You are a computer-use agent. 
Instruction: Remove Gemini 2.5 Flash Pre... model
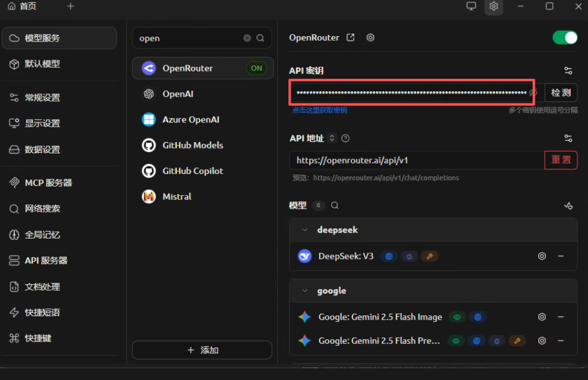561,341
